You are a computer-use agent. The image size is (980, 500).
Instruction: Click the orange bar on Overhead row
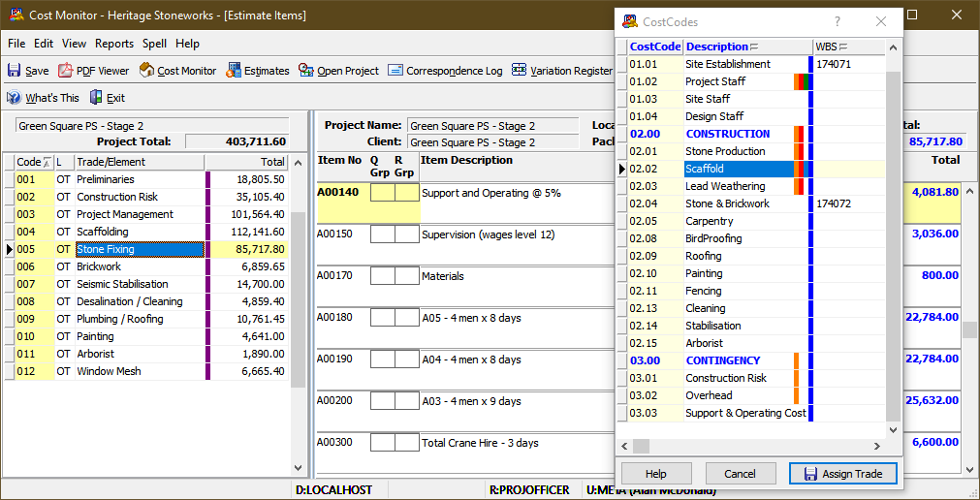pos(796,395)
